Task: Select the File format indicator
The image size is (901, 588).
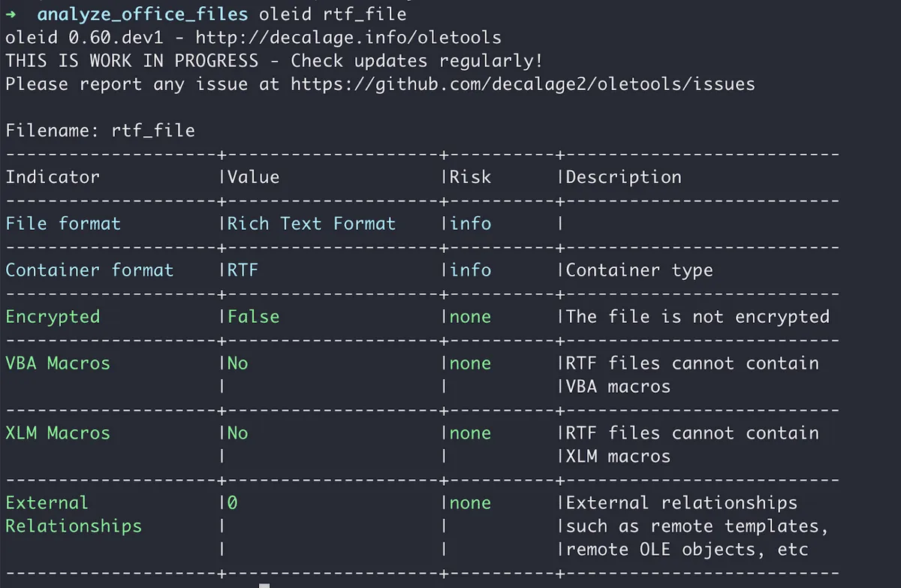Action: pos(62,224)
